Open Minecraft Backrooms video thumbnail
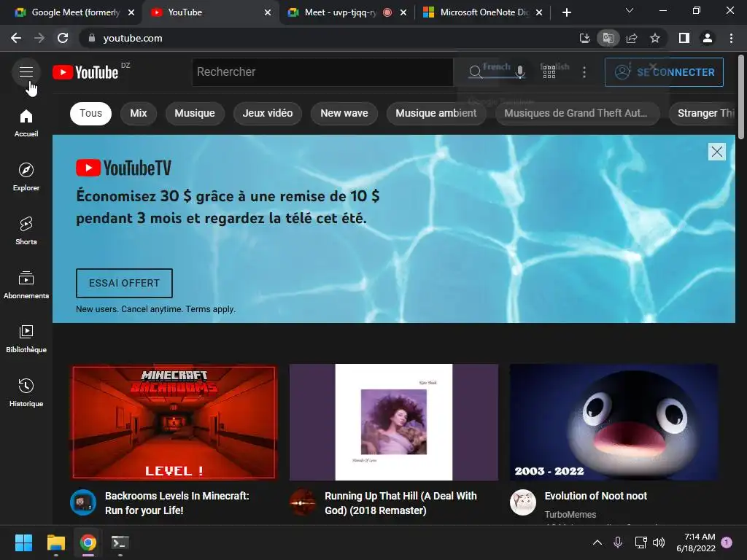The height and width of the screenshot is (560, 747). click(174, 422)
